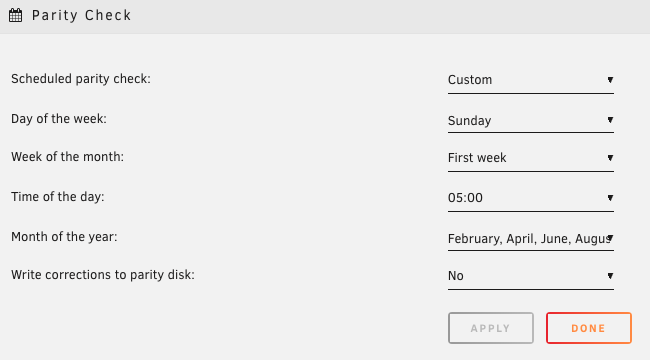
Task: Click the arrow next to 05:00
Action: click(610, 198)
